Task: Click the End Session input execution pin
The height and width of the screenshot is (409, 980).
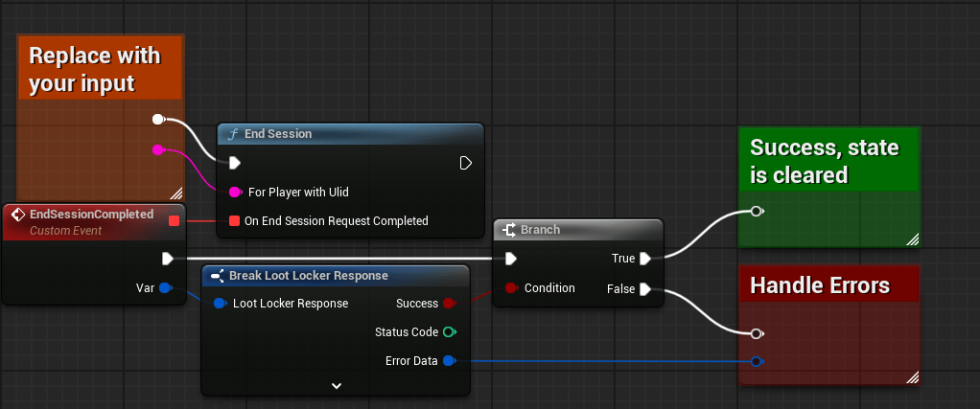Action: click(x=234, y=163)
